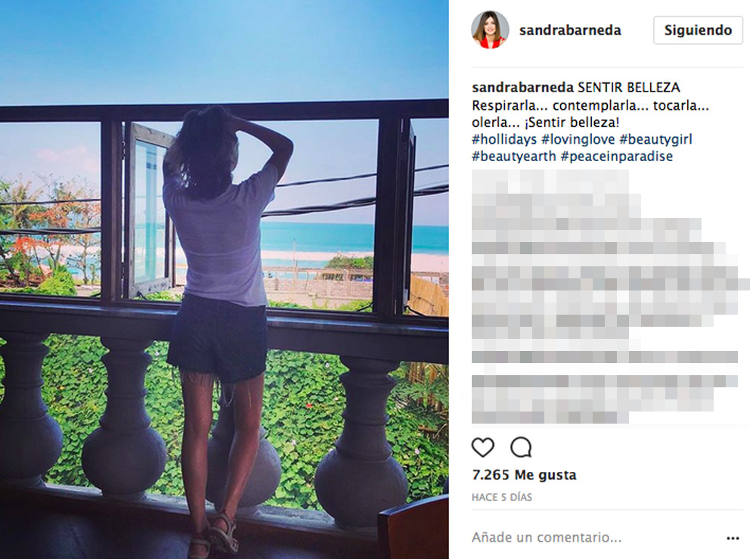
Task: Open the #lovinglove hashtag
Action: pyautogui.click(x=578, y=139)
